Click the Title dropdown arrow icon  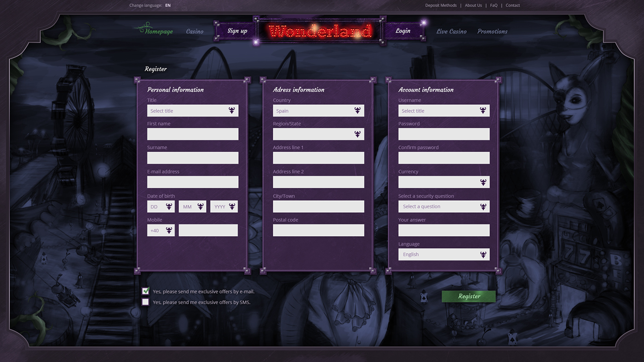[232, 111]
